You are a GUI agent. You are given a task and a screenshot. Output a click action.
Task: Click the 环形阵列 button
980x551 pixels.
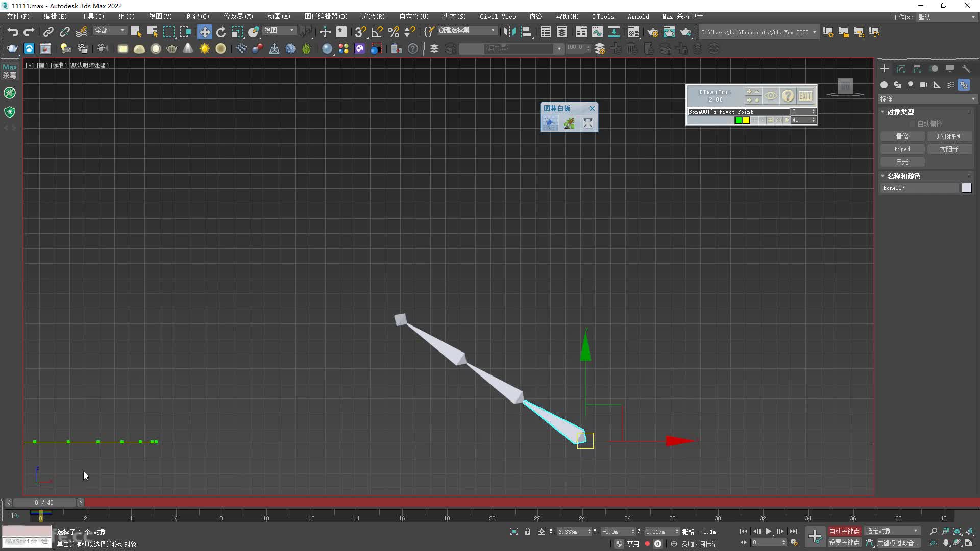pos(949,136)
